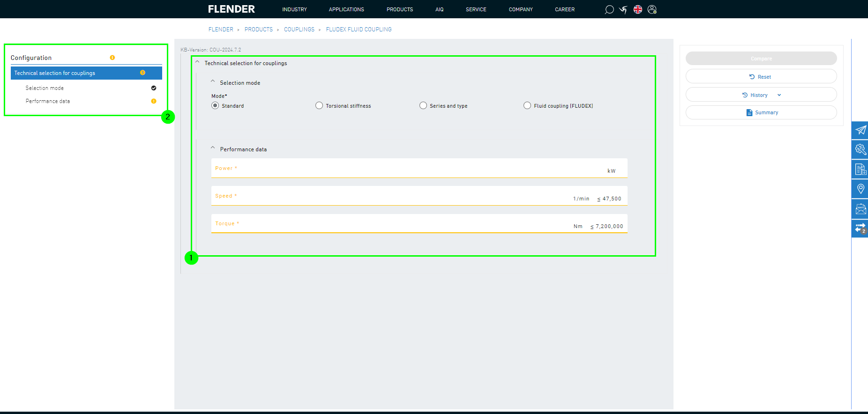Go to FLENDER breadcrumb link

pyautogui.click(x=221, y=30)
